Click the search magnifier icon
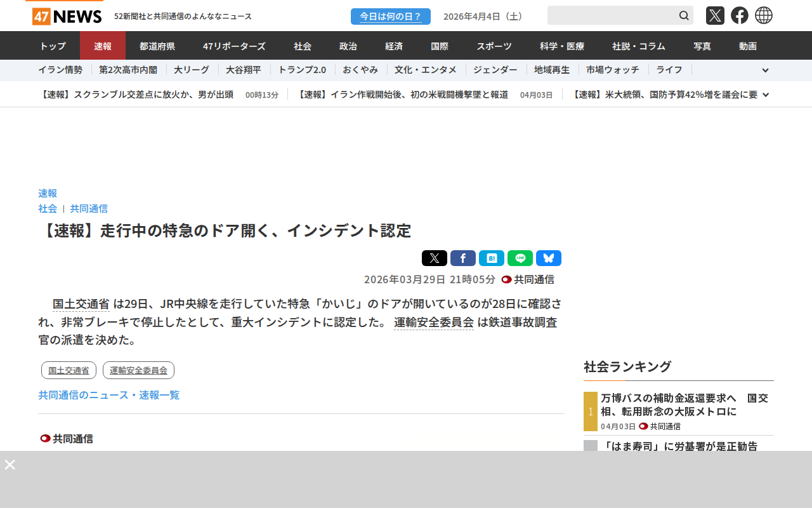 (x=684, y=15)
